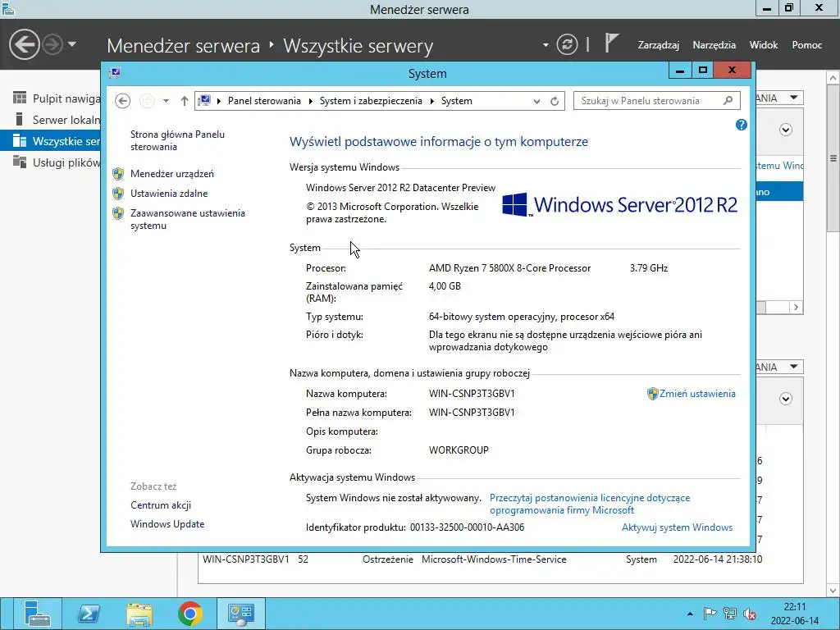Open the Pomoc menu
Image resolution: width=840 pixels, height=630 pixels.
(x=807, y=45)
